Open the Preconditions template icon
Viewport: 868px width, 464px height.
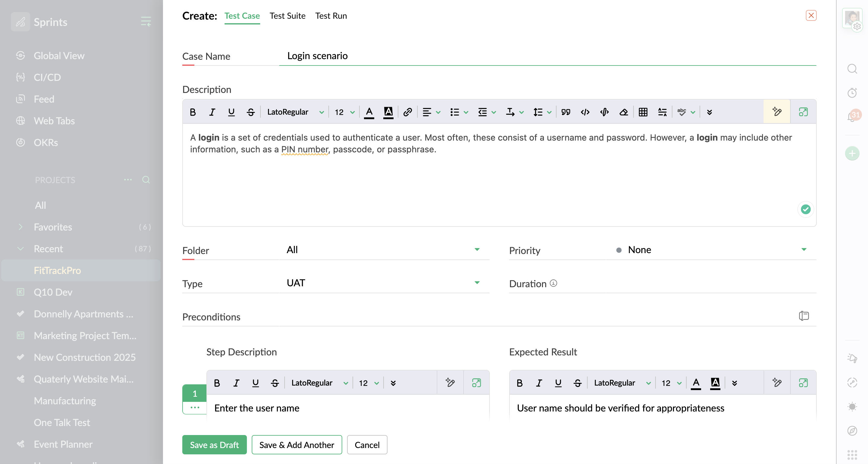point(804,316)
